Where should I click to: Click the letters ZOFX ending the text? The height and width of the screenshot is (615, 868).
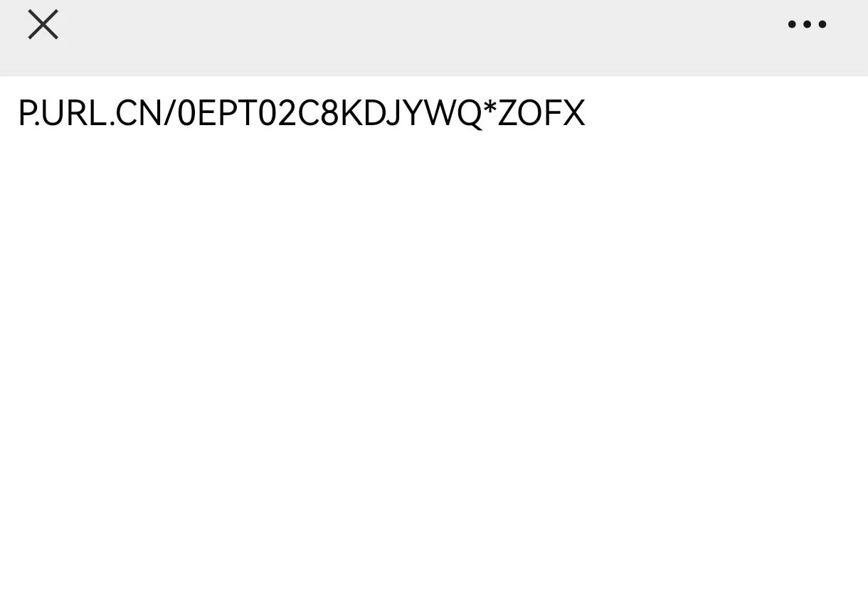[x=541, y=114]
